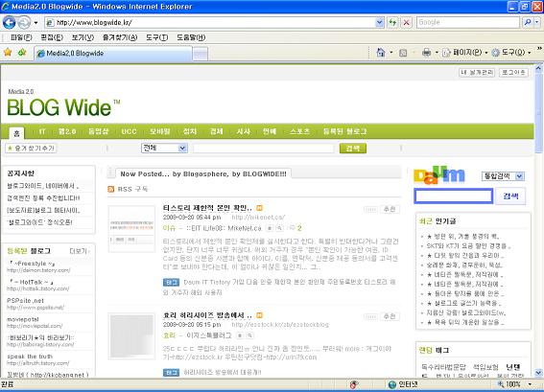Select the IT category in green navigation

pos(42,131)
